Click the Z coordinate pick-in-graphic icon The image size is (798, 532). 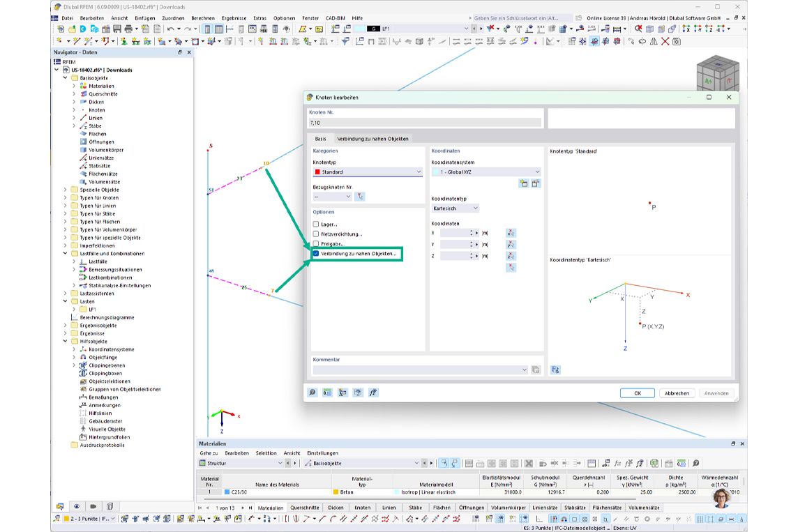pos(511,256)
